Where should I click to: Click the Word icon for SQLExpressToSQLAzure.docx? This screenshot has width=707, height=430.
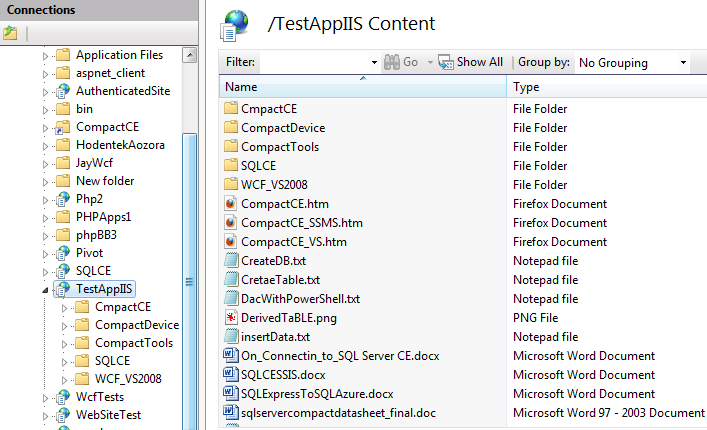(231, 393)
